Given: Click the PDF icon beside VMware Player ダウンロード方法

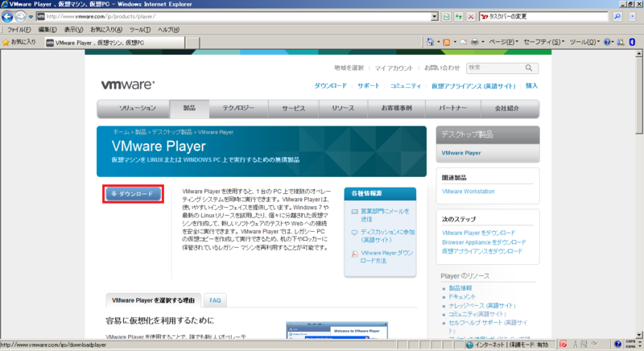Looking at the screenshot, I should click(x=354, y=254).
